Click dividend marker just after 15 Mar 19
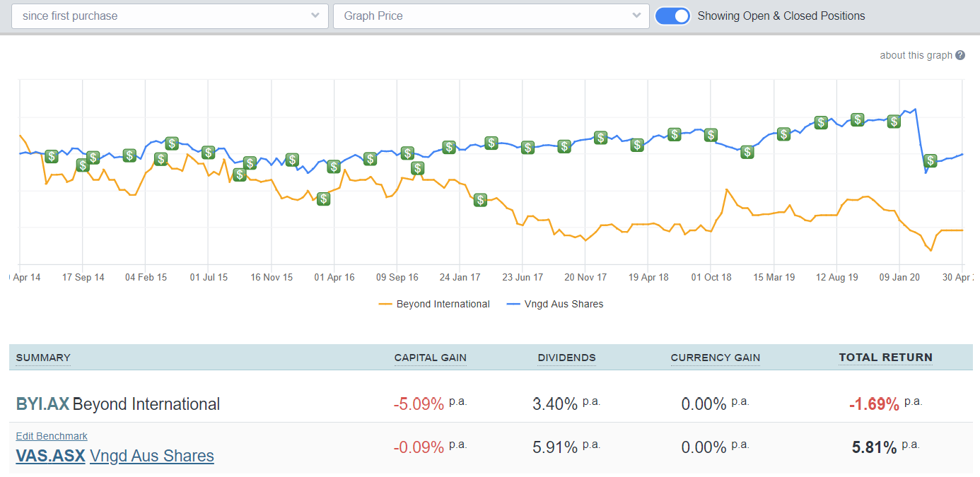Screen dimensions: 980x477 [783, 134]
